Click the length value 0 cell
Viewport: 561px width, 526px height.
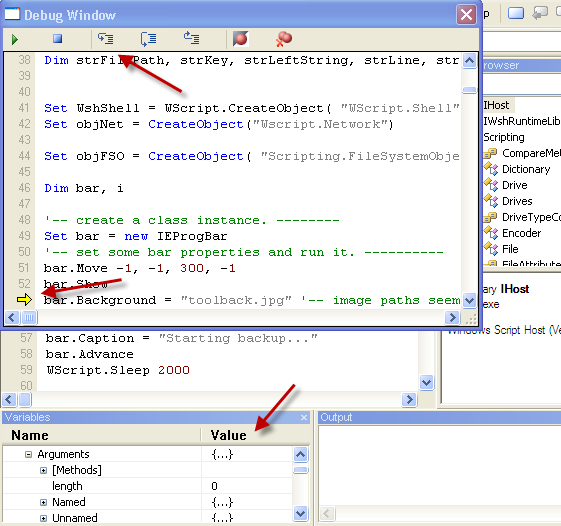click(x=247, y=486)
